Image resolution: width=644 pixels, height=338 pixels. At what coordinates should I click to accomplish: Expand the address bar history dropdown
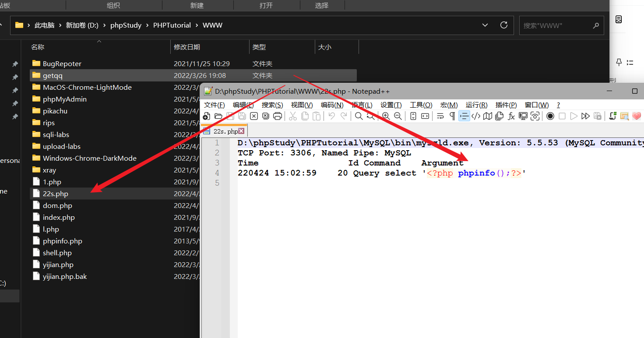[485, 25]
